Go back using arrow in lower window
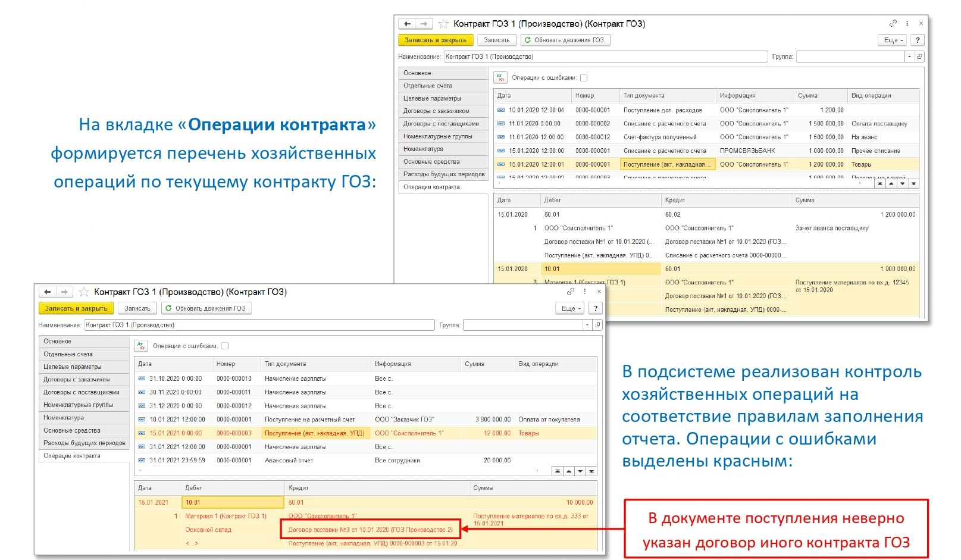 click(48, 292)
